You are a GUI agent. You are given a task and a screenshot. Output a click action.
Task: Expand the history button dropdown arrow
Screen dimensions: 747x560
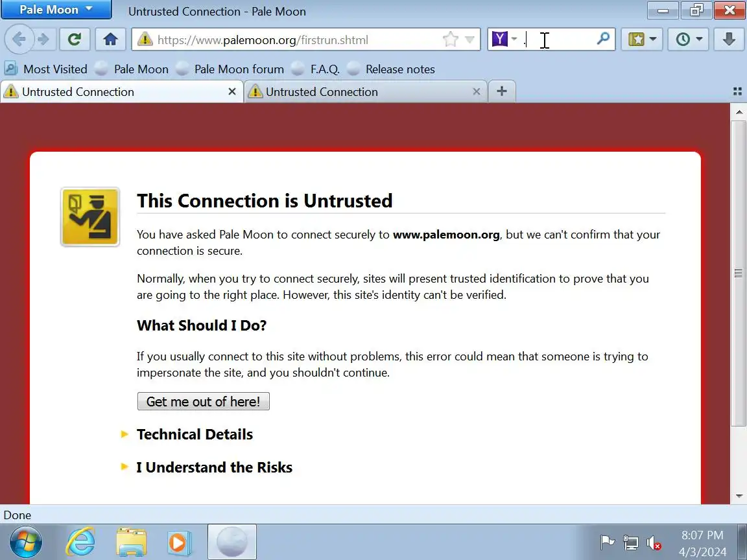pyautogui.click(x=700, y=39)
